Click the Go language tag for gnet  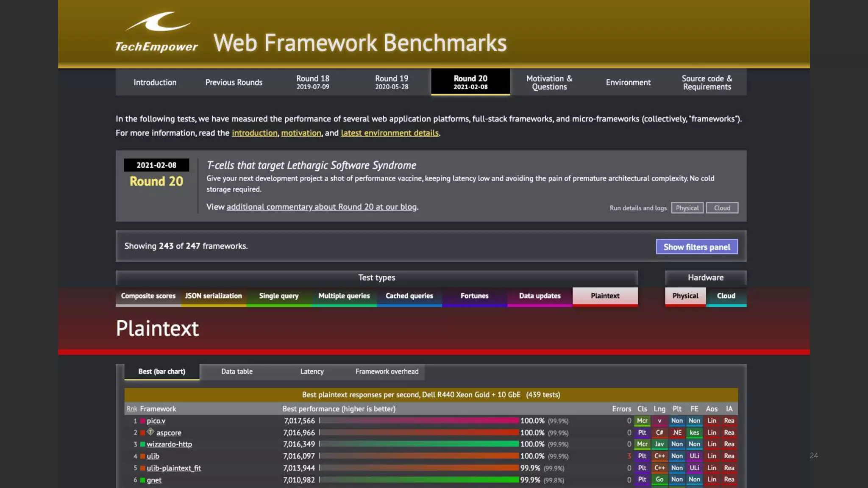659,480
